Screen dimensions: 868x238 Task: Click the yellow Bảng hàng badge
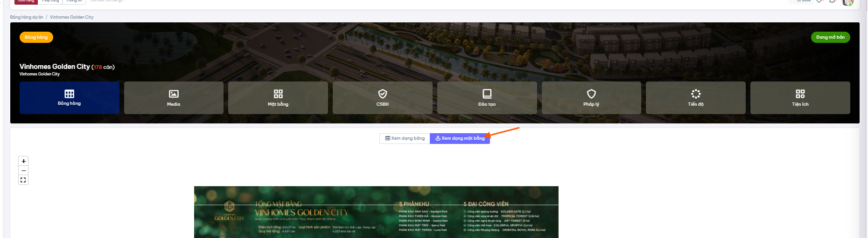click(36, 37)
